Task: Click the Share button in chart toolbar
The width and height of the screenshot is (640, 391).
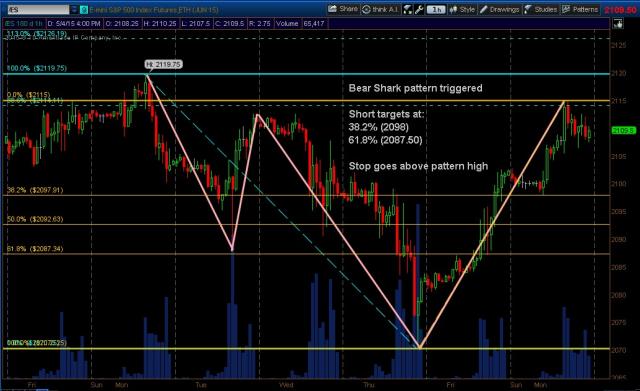Action: (x=343, y=9)
